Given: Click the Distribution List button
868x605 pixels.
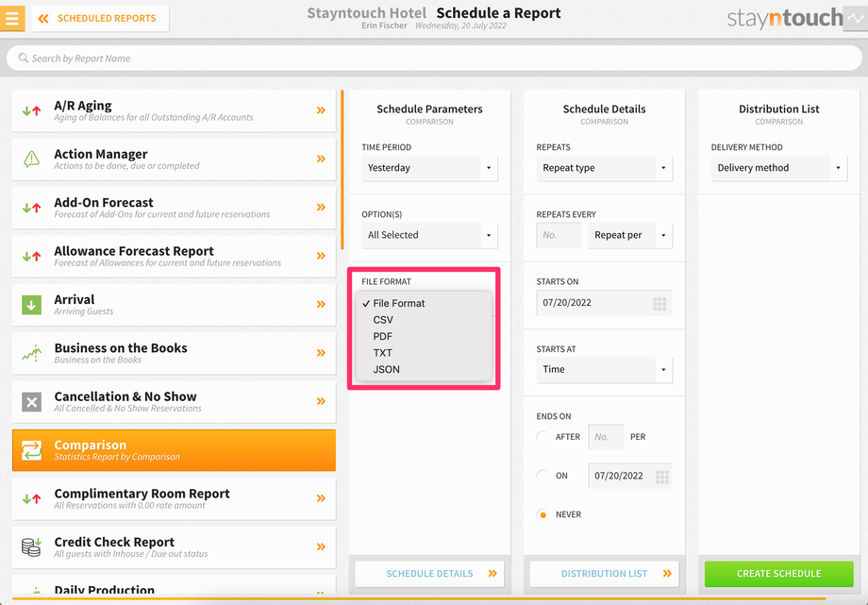Looking at the screenshot, I should pyautogui.click(x=604, y=574).
